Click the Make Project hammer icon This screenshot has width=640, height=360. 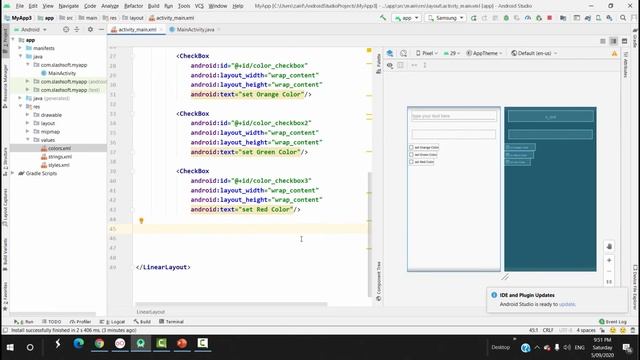382,18
